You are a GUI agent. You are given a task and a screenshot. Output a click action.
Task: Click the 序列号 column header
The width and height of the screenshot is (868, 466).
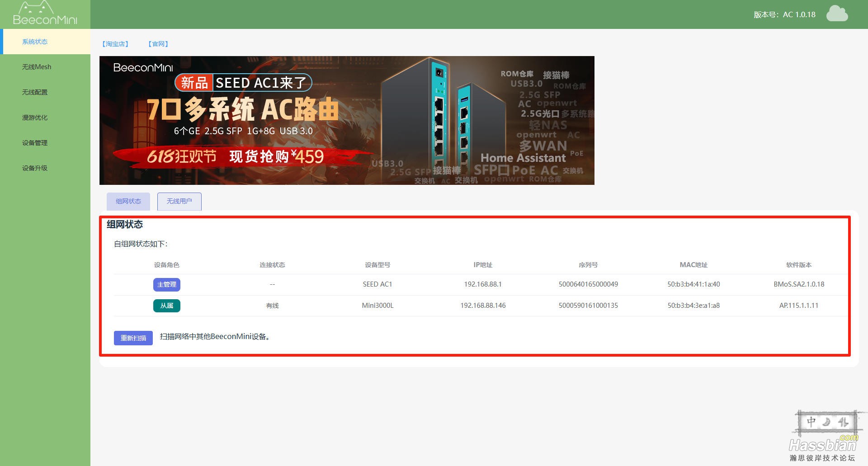point(588,265)
